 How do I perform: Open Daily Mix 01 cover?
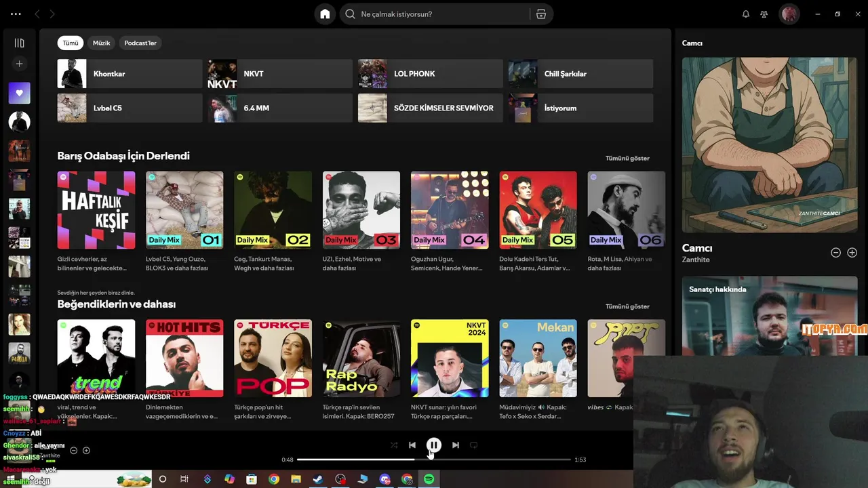pyautogui.click(x=184, y=210)
